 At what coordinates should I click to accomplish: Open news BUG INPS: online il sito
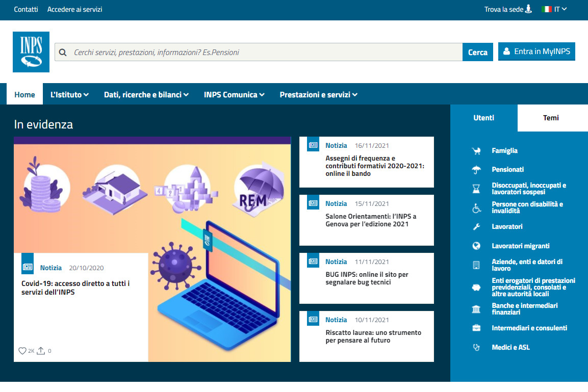pos(367,278)
